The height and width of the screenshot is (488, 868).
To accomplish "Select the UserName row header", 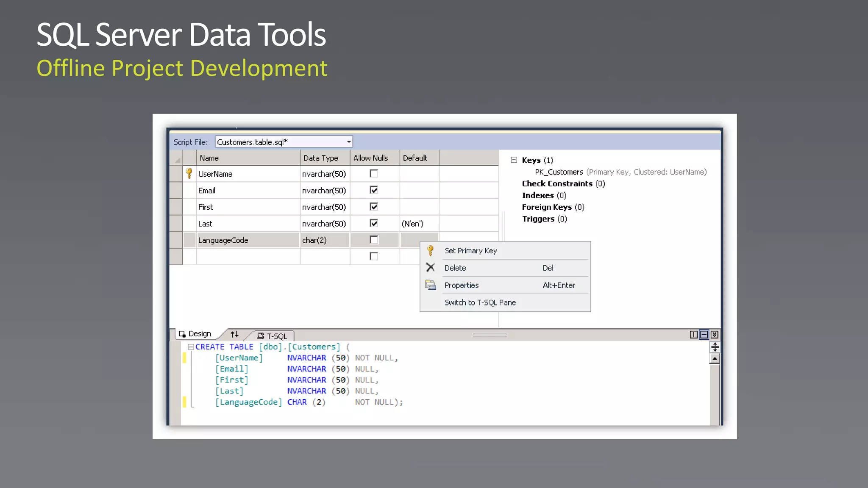I will (176, 174).
